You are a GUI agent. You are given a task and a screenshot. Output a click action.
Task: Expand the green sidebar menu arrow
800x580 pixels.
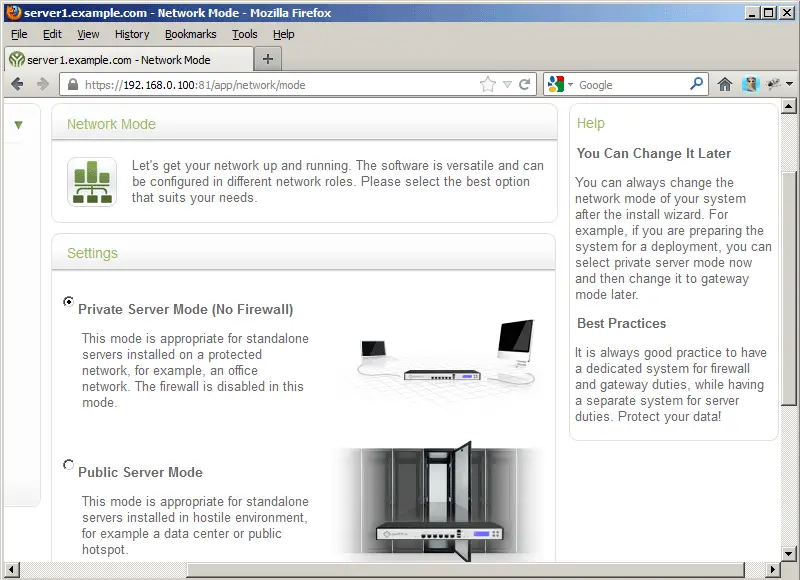[x=18, y=125]
